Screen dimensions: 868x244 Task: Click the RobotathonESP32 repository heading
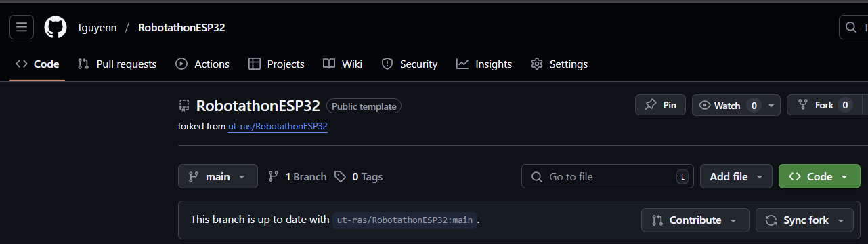point(258,106)
